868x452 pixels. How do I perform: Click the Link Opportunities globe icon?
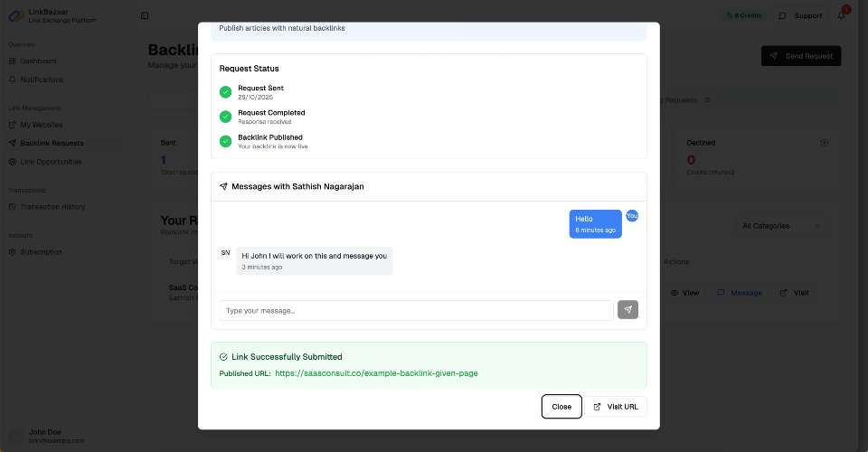(12, 162)
